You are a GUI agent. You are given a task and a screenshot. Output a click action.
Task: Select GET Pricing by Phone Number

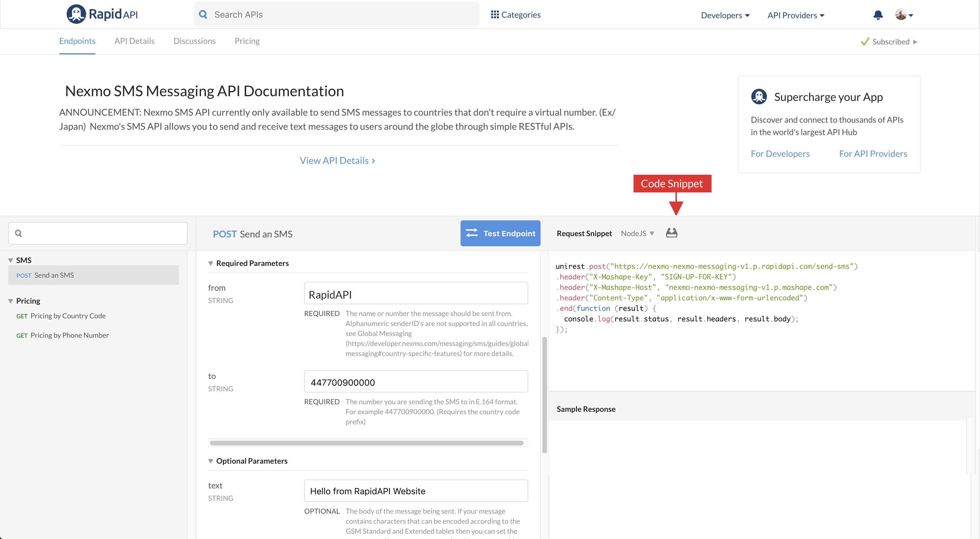(x=62, y=335)
